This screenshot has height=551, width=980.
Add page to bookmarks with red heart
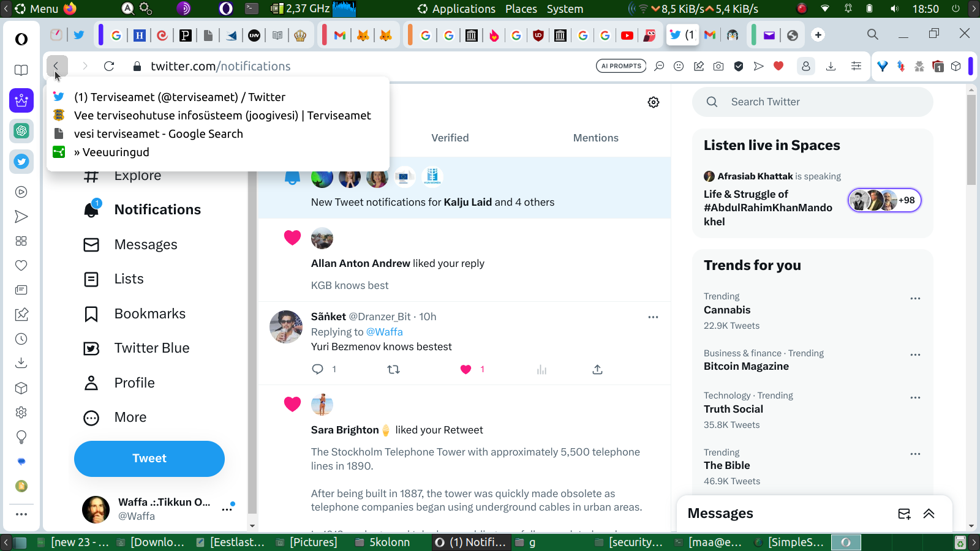[778, 66]
